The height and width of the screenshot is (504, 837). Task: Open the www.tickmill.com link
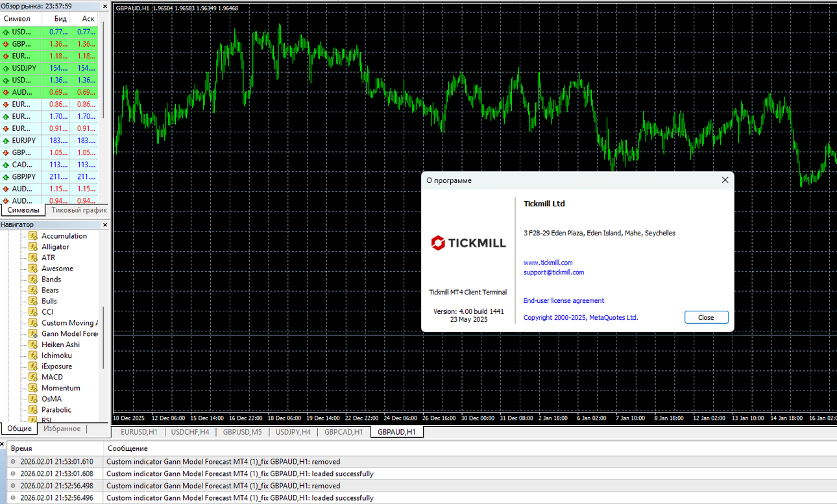pos(548,263)
